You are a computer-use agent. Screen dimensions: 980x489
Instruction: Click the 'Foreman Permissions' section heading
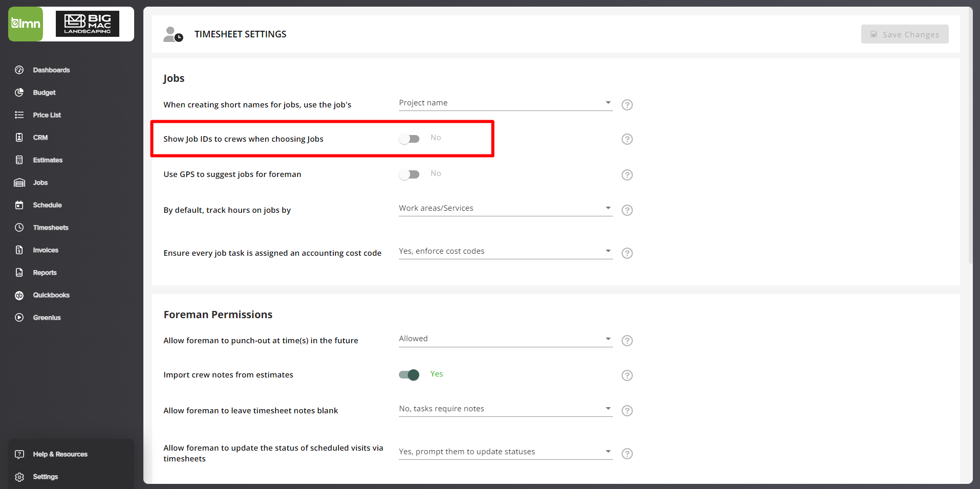(218, 315)
